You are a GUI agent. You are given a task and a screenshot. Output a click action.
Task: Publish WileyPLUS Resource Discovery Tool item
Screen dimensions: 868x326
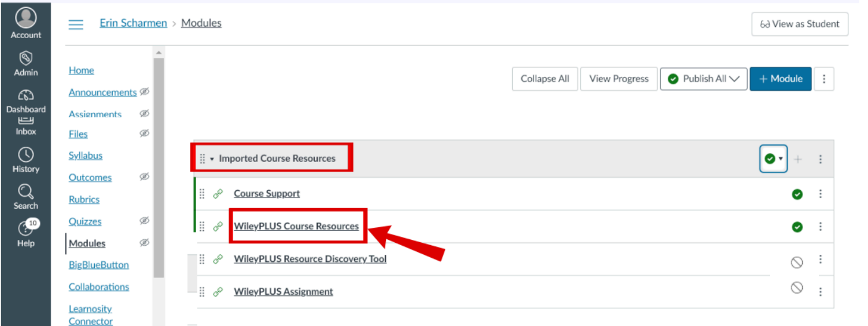797,262
